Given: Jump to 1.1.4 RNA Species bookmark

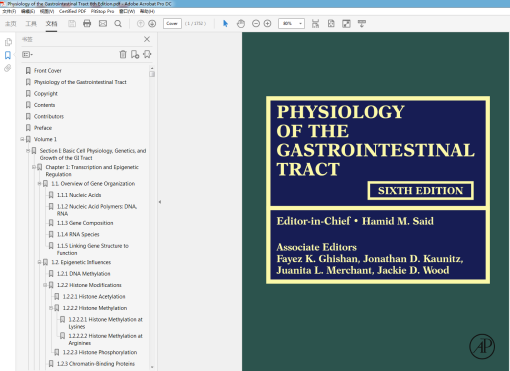Looking at the screenshot, I should click(78, 234).
